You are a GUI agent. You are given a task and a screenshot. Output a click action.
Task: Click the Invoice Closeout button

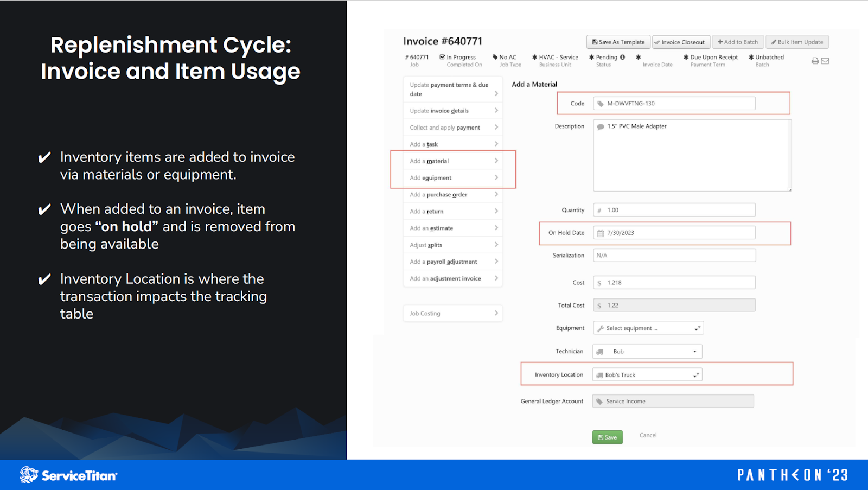coord(681,42)
